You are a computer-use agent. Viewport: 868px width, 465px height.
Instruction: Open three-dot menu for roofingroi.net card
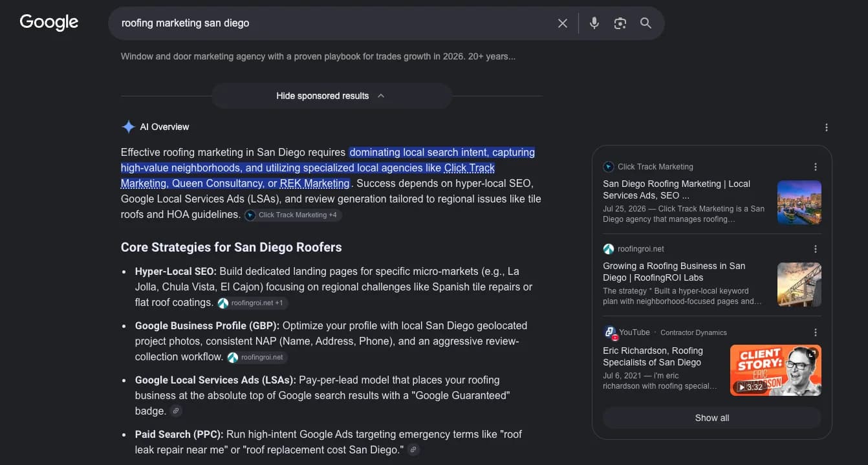point(816,249)
